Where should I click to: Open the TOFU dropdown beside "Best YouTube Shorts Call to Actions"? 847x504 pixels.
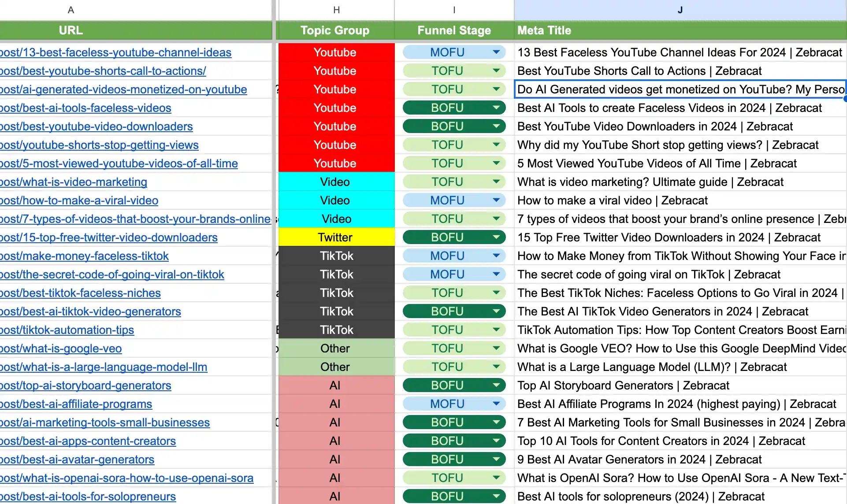(496, 70)
